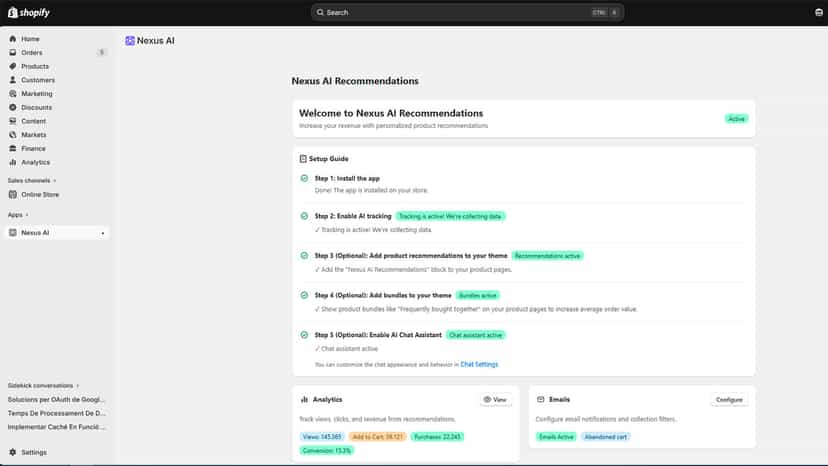Click the Orders inbox icon

click(x=13, y=52)
